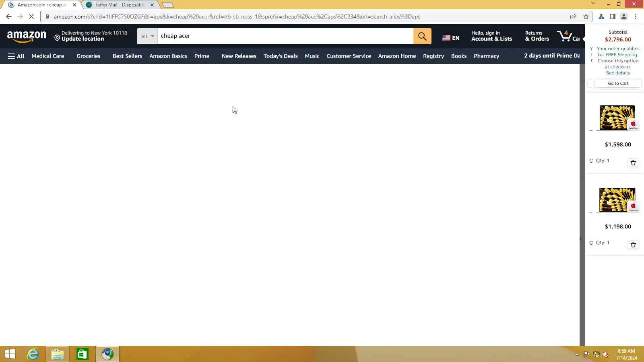Open the shopping cart icon
This screenshot has width=644, height=362.
tap(568, 36)
